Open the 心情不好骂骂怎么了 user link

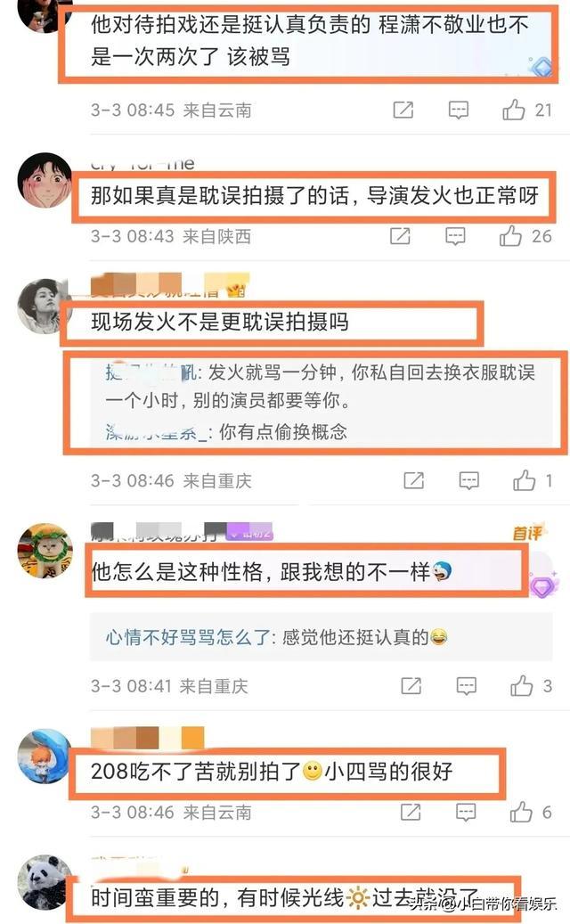[x=187, y=637]
